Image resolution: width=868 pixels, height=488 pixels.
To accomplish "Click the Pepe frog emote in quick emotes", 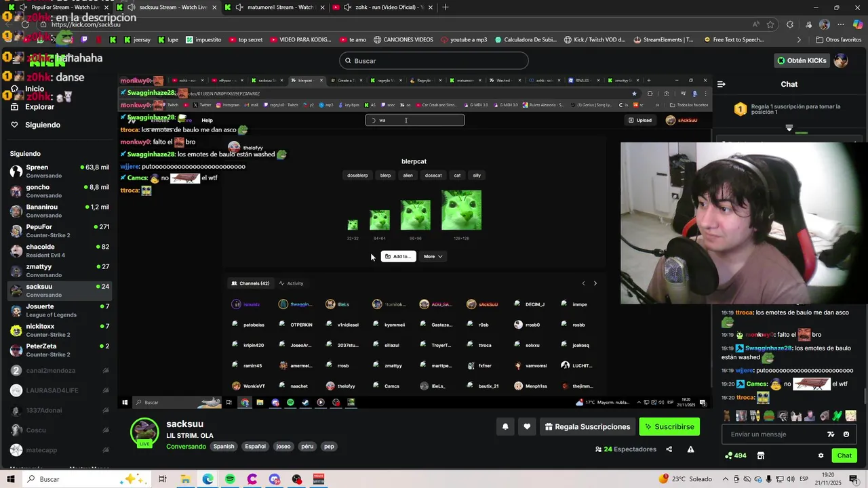I will pyautogui.click(x=769, y=415).
